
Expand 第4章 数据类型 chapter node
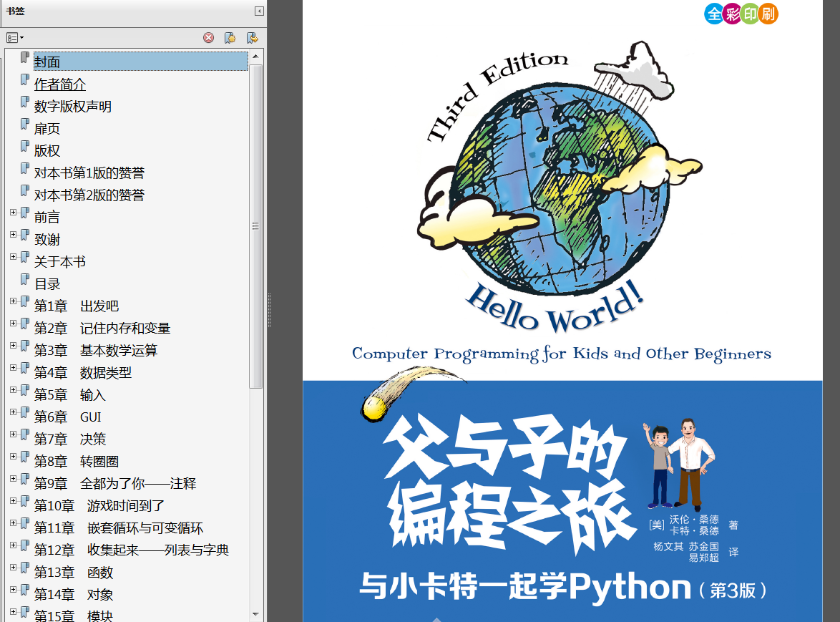coord(14,367)
